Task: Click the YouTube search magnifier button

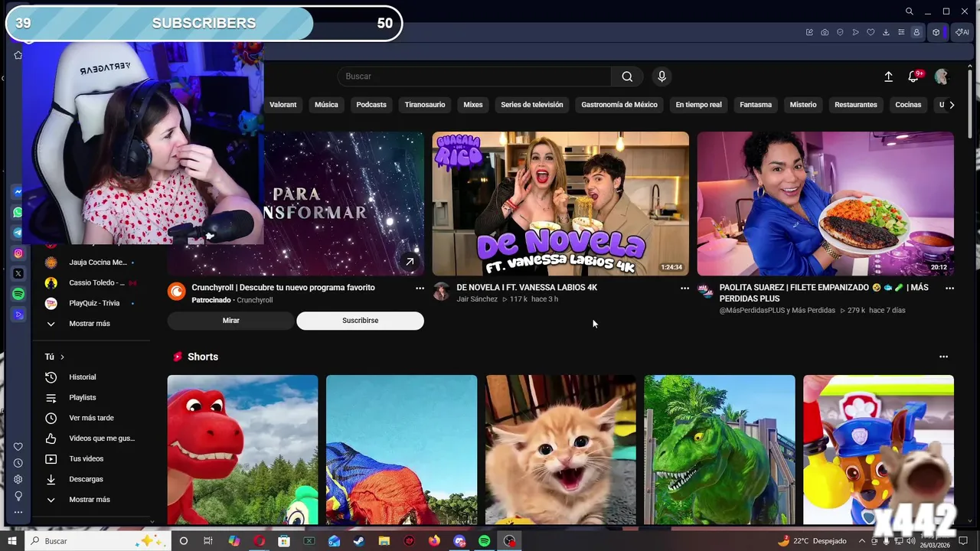Action: (627, 77)
